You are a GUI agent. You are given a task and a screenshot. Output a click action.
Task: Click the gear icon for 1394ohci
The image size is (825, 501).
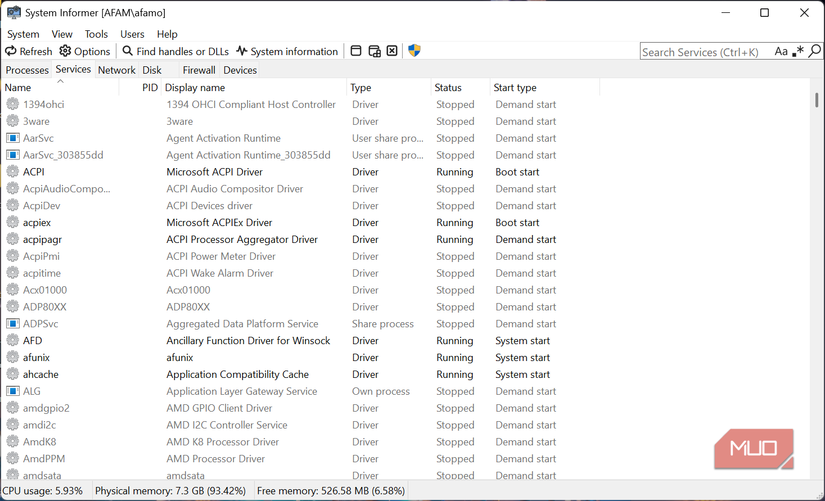[x=13, y=104]
